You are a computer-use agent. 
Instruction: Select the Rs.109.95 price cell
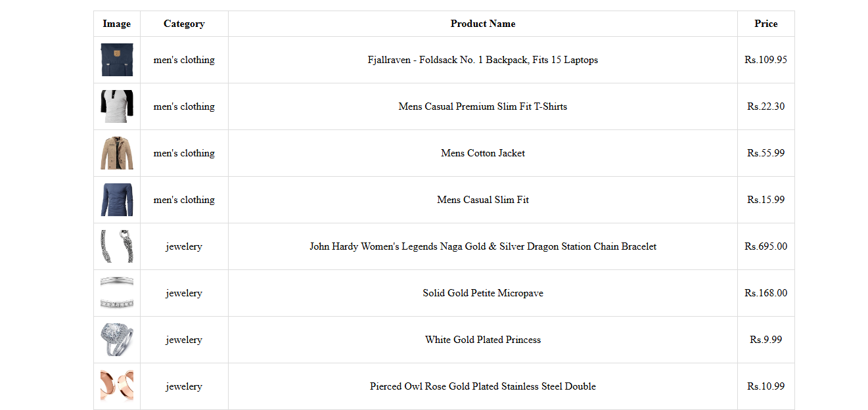(766, 60)
